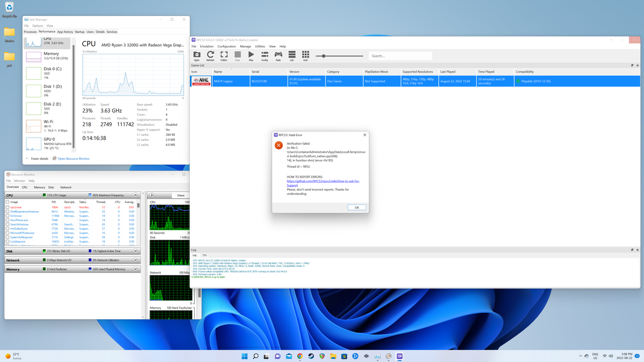The width and height of the screenshot is (644, 362).
Task: Collapse Resource Monitor graphs pane arrow
Action: click(152, 195)
